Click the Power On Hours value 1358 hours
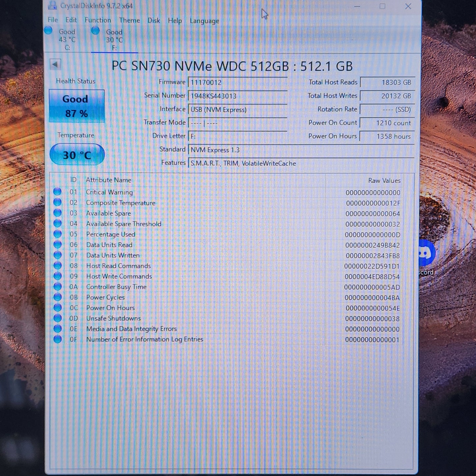Image resolution: width=476 pixels, height=476 pixels. click(x=387, y=136)
